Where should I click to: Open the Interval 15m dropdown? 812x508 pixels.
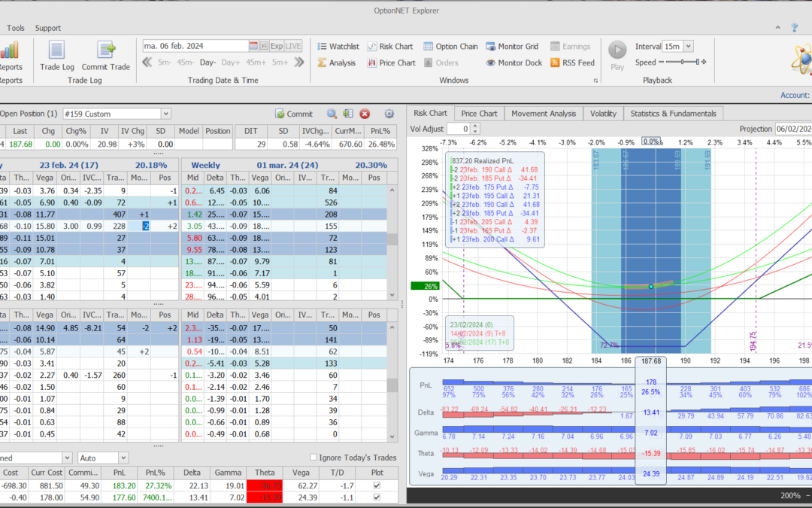point(689,47)
